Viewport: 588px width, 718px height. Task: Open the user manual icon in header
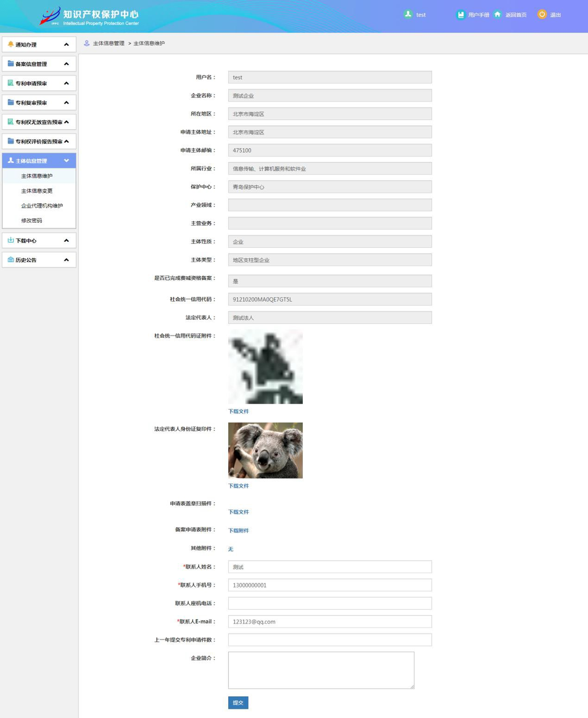(x=461, y=15)
